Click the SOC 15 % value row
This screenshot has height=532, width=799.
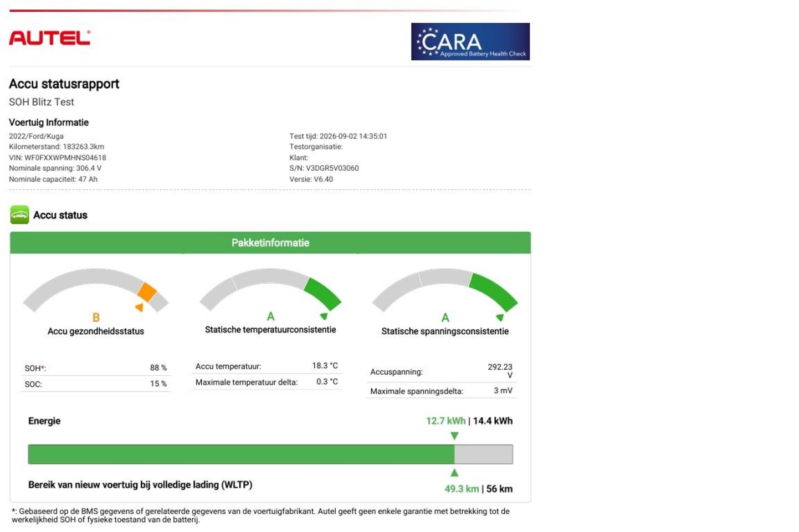(95, 384)
